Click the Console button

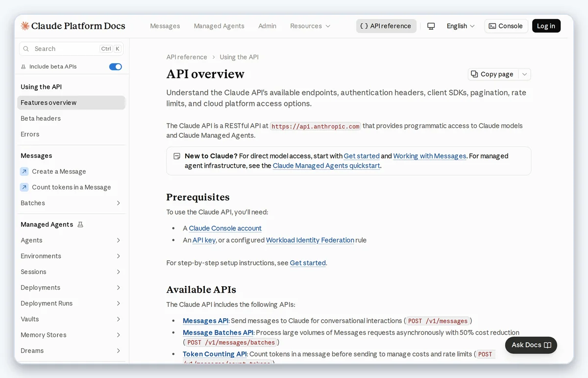click(x=506, y=26)
